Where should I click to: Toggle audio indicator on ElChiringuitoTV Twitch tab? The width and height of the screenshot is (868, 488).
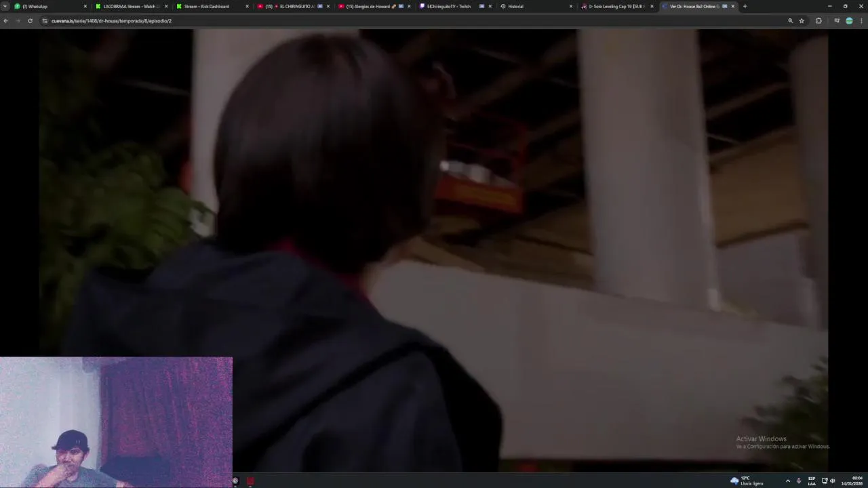coord(481,6)
